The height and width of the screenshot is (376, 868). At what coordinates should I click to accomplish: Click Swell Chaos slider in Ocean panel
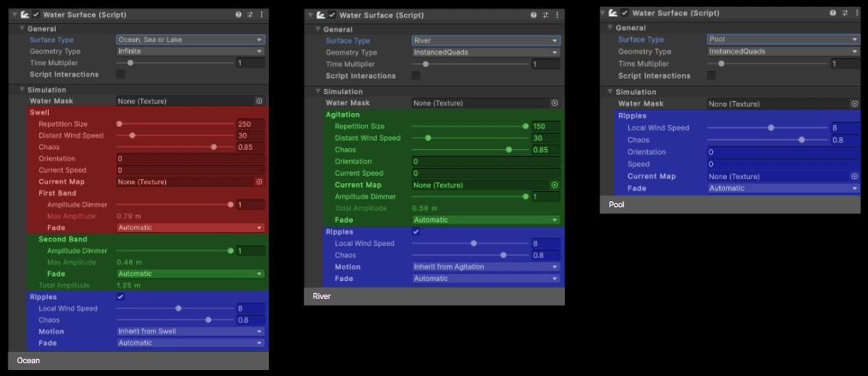click(x=175, y=147)
